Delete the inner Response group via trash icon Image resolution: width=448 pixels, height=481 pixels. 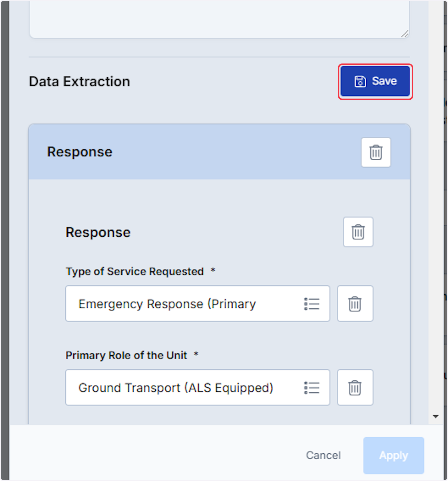pyautogui.click(x=358, y=232)
